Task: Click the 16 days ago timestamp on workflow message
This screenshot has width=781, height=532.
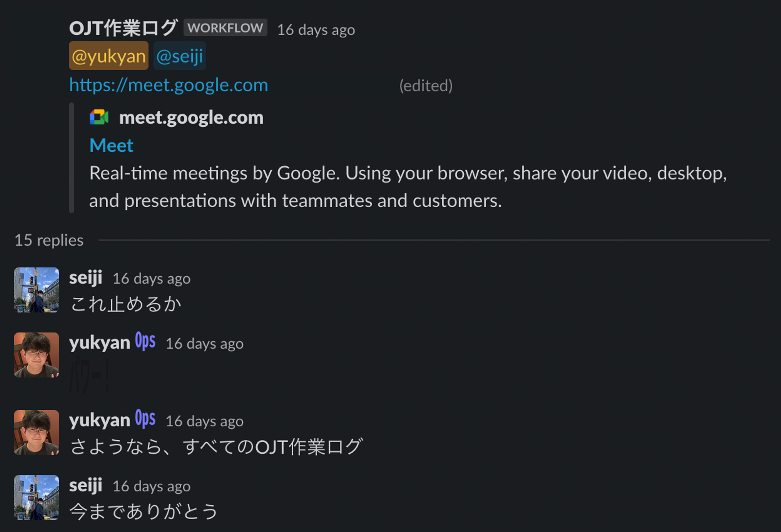Action: (316, 29)
